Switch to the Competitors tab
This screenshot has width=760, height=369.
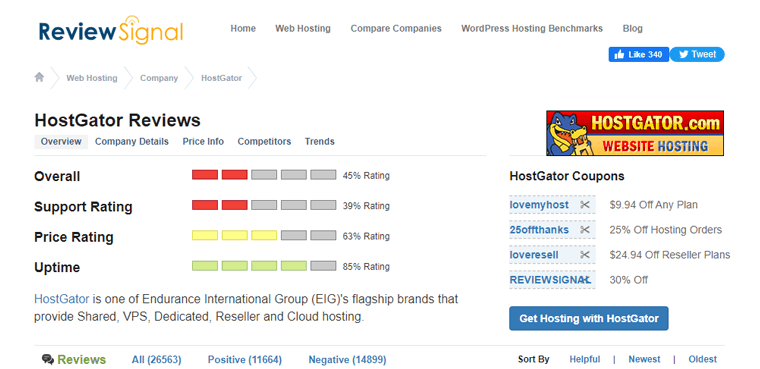264,142
